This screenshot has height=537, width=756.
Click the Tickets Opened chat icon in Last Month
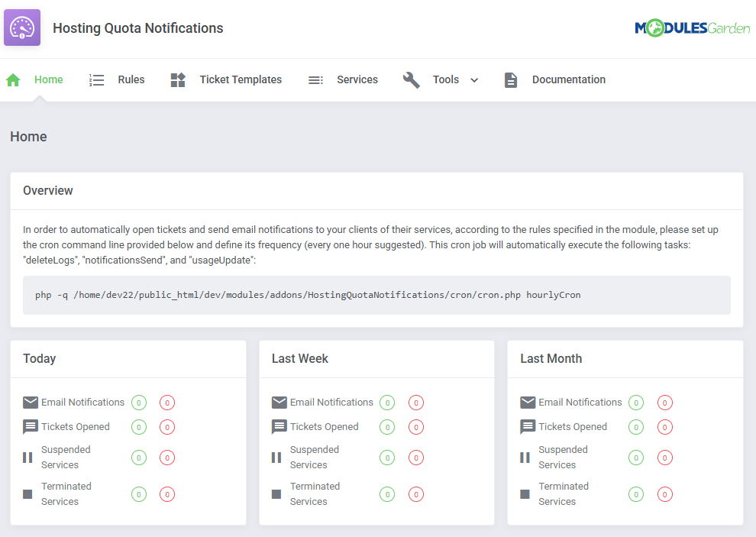click(528, 427)
